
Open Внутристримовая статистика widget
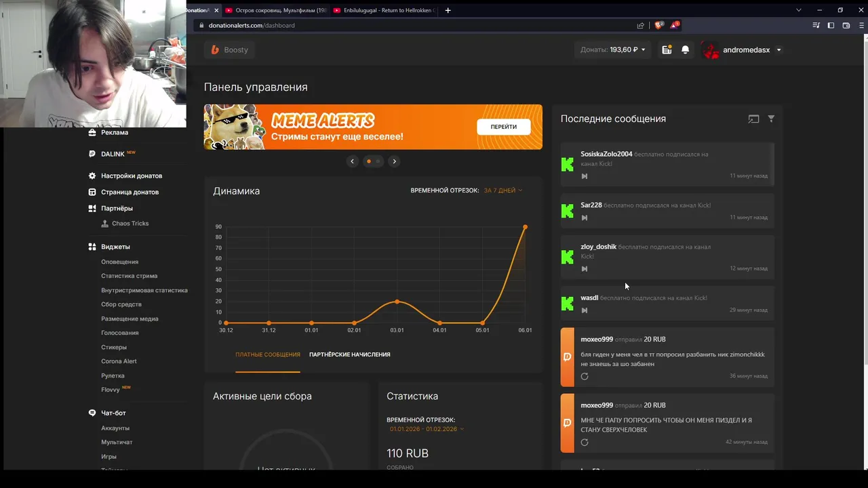(144, 290)
